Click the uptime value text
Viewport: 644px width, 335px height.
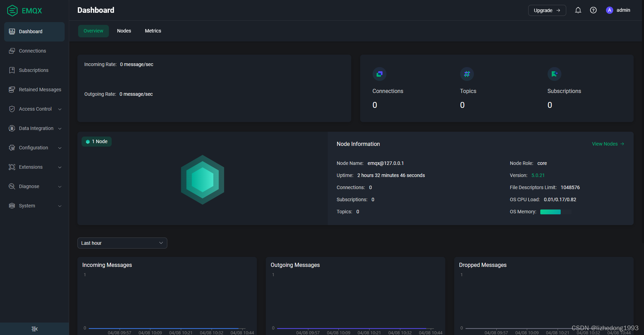[x=391, y=175]
